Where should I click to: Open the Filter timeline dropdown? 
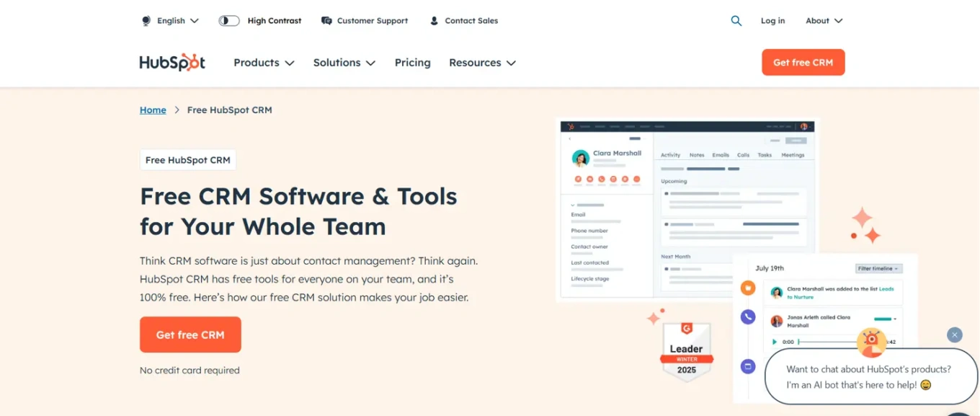pyautogui.click(x=878, y=268)
